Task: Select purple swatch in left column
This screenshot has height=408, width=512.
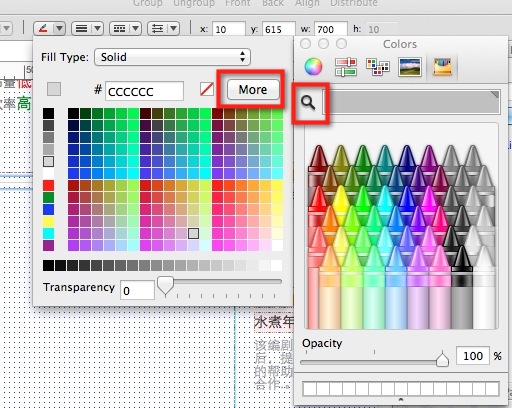Action: (x=48, y=245)
